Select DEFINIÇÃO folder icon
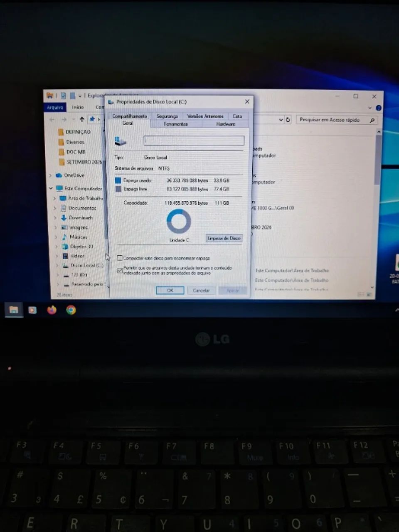The height and width of the screenshot is (532, 399). click(62, 132)
